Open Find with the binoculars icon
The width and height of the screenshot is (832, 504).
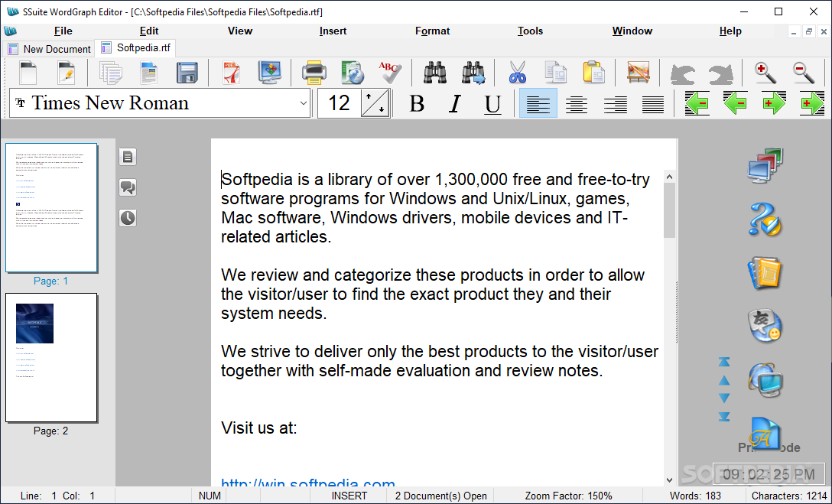point(434,73)
